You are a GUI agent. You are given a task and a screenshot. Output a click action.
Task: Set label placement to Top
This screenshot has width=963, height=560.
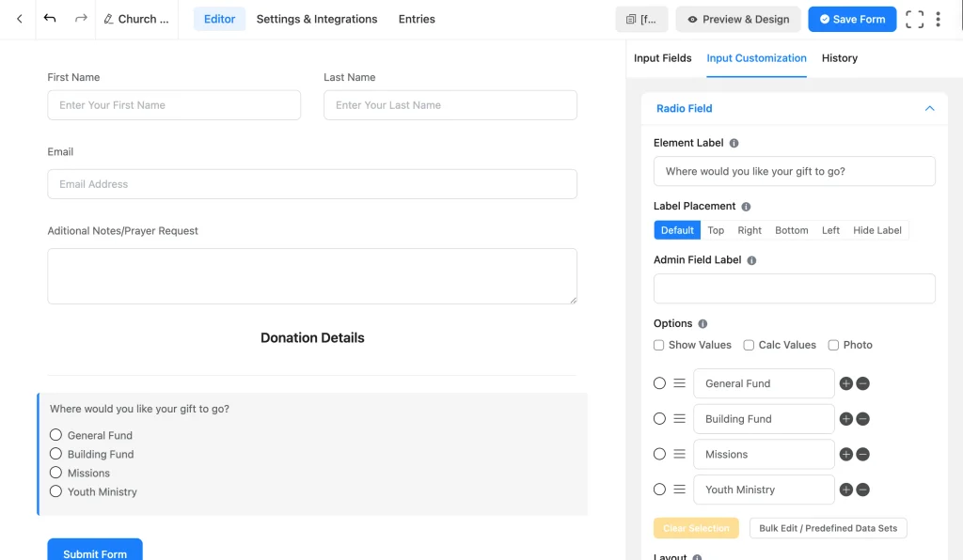716,230
